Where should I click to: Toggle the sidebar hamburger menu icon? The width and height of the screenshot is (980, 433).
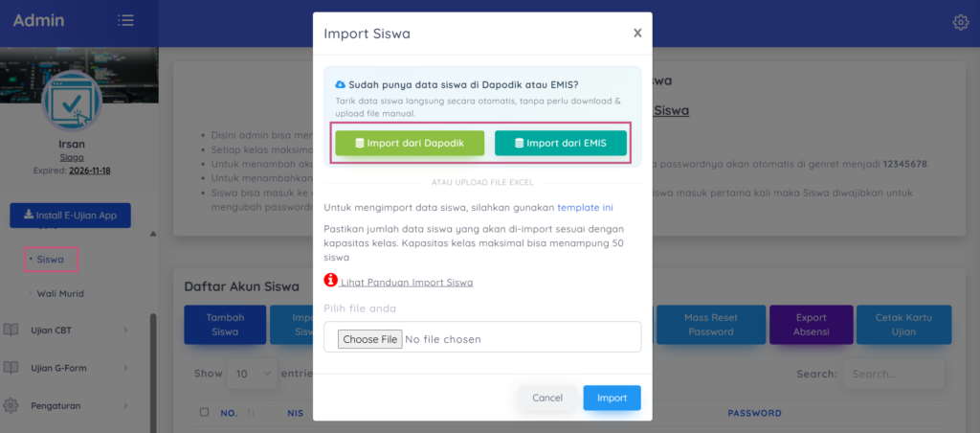pos(125,20)
